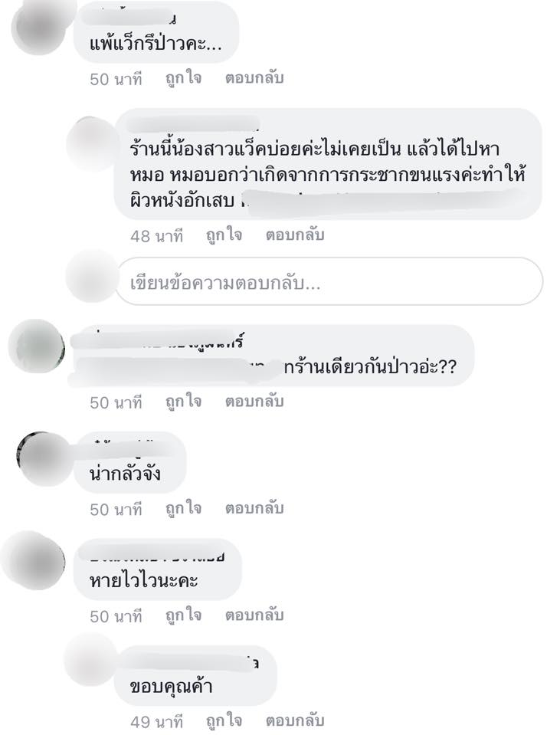Open avatar beside 'น่ากลัวจัง' comment
The width and height of the screenshot is (560, 735).
(43, 459)
